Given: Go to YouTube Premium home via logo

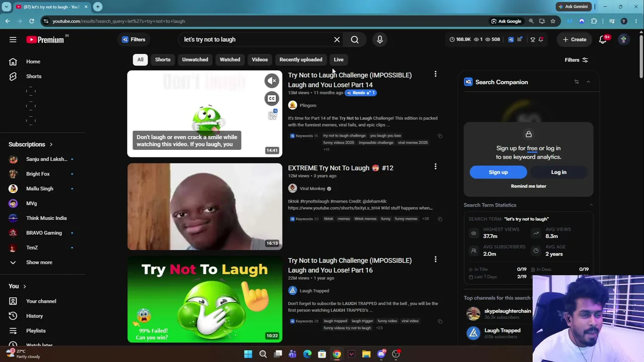Looking at the screenshot, I should coord(45,40).
